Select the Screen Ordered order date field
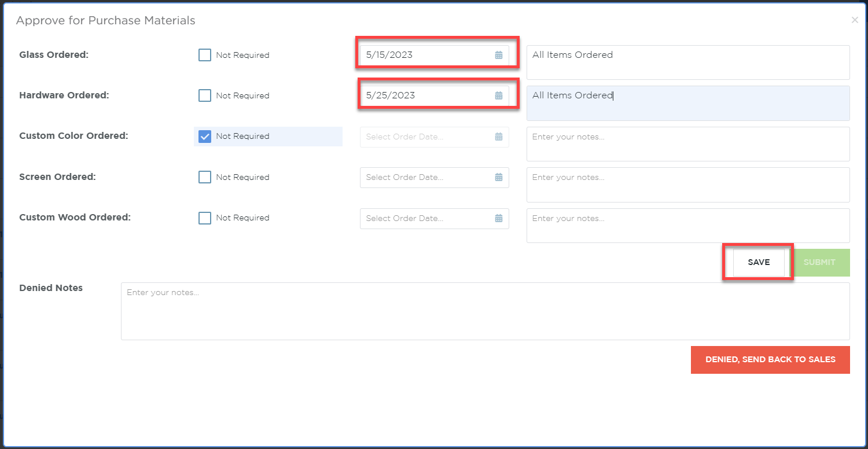 435,178
